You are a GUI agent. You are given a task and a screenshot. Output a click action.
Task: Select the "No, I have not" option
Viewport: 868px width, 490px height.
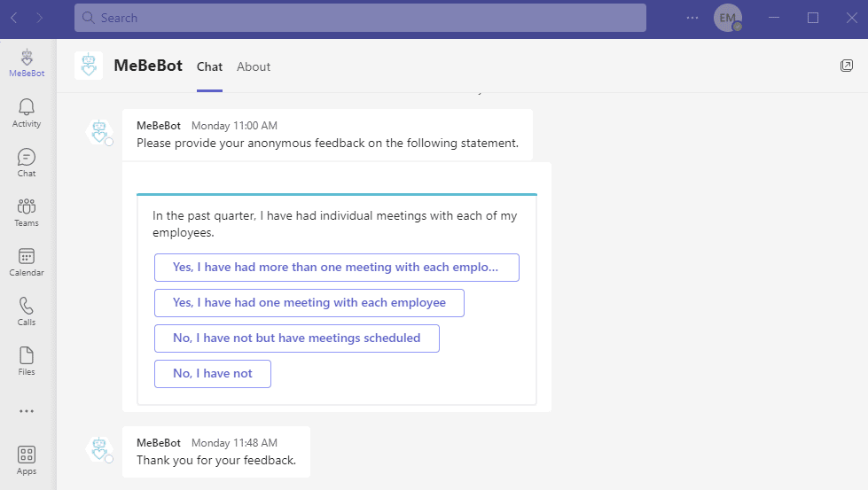(x=213, y=374)
